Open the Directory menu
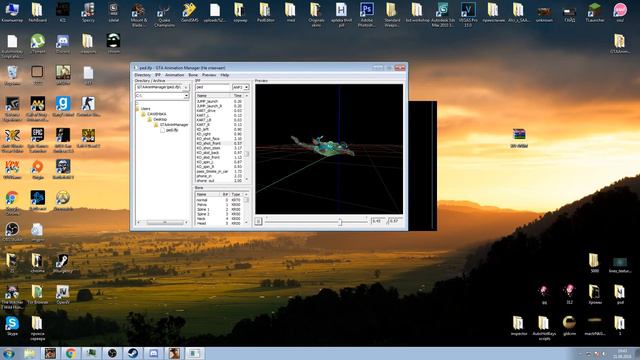Image resolution: width=640 pixels, height=360 pixels. (x=142, y=75)
